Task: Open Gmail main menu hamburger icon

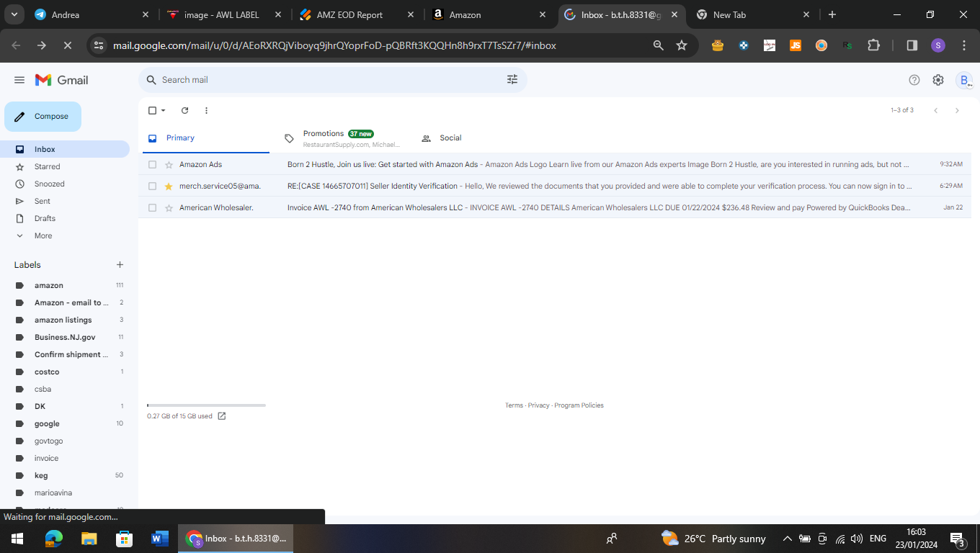Action: (x=19, y=80)
